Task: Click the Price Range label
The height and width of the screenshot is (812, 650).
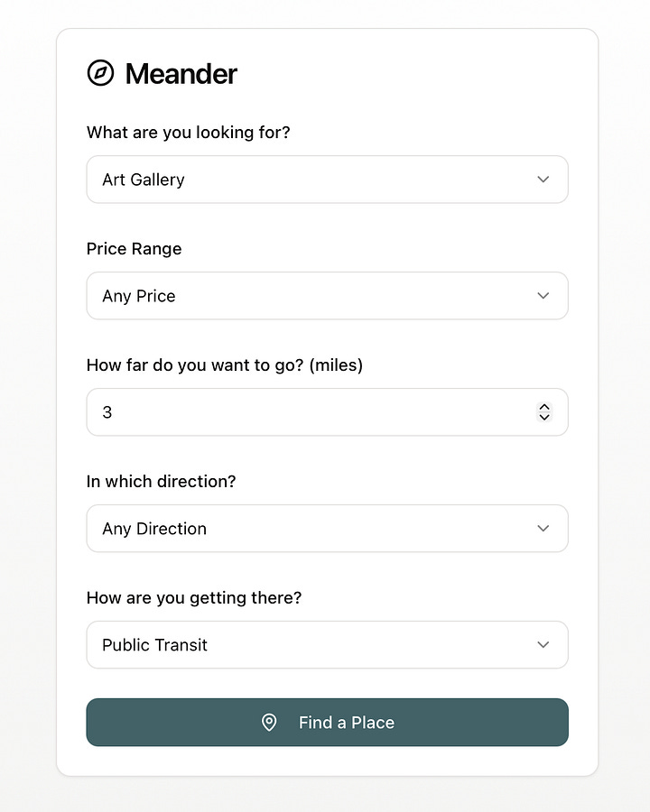Action: [x=134, y=249]
